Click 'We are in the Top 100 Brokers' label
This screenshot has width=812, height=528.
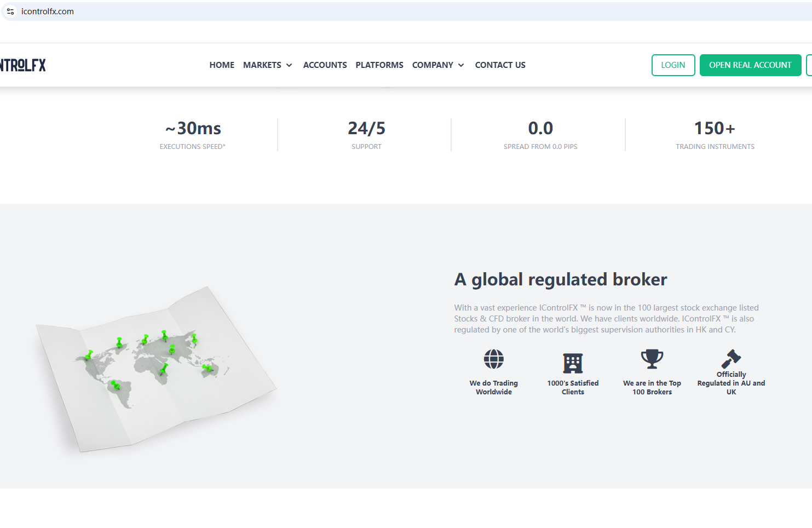[652, 388]
